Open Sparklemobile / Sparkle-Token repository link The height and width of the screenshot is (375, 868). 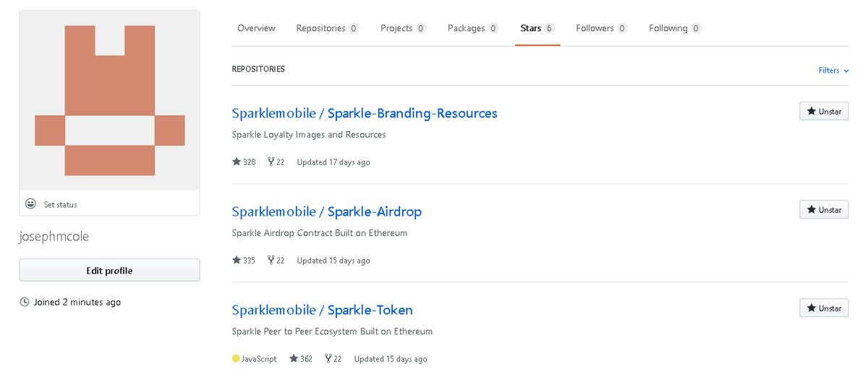323,310
